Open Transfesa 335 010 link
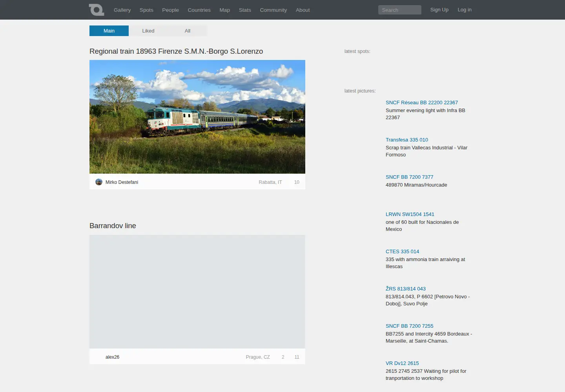Image resolution: width=565 pixels, height=392 pixels. click(x=407, y=140)
